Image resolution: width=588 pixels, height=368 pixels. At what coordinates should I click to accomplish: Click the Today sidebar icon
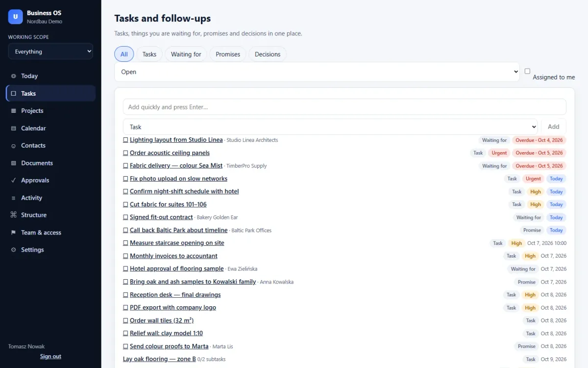pos(13,76)
